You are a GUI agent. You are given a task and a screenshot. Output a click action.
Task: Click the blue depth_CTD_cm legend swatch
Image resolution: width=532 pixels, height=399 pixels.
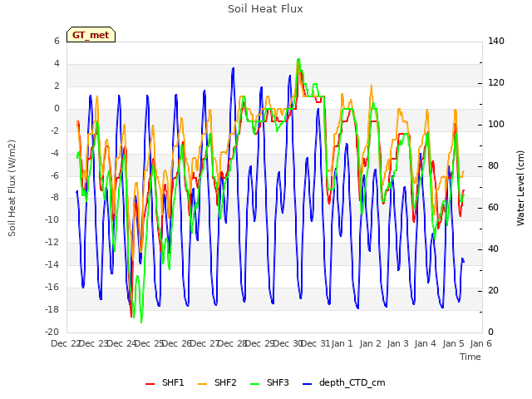307,384
